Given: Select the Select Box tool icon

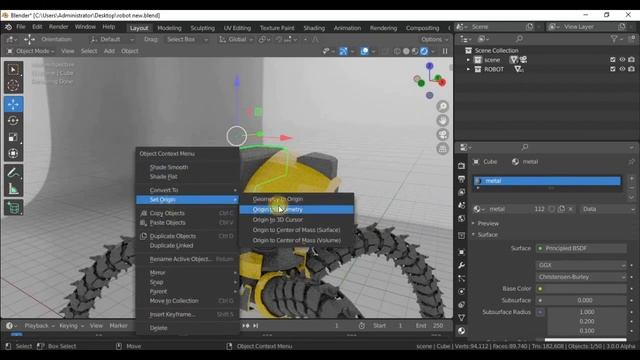Looking at the screenshot, I should tap(13, 70).
